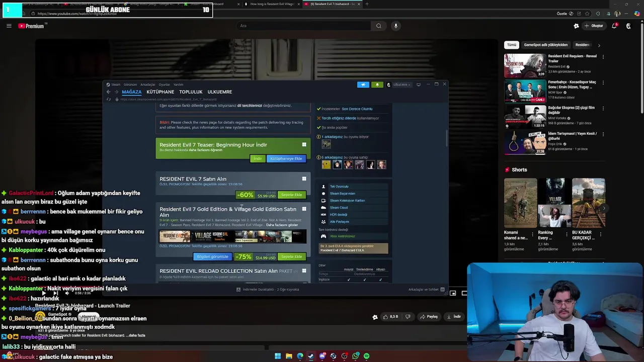Dislike the video with thumbs down
This screenshot has height=362, width=644.
pos(408,317)
